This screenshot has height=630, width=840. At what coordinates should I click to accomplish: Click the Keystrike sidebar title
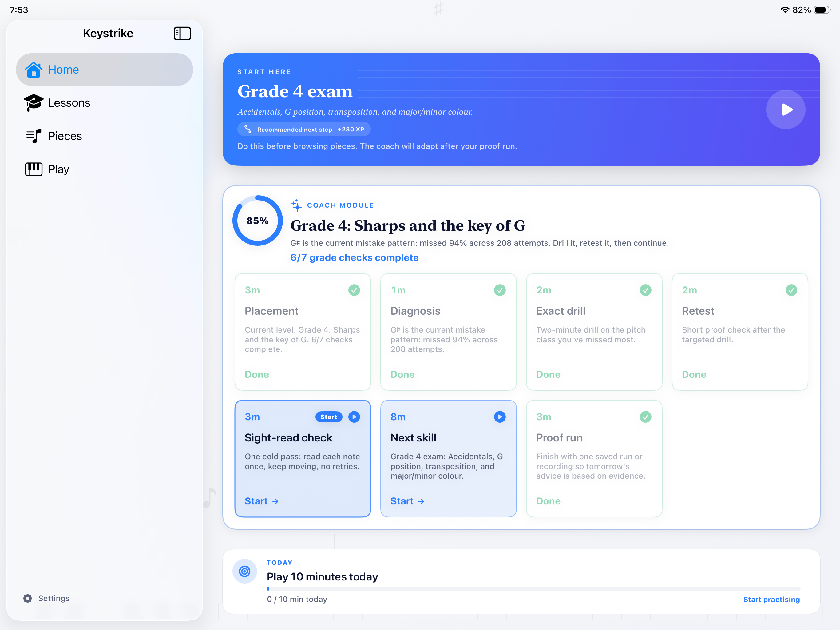(x=108, y=34)
